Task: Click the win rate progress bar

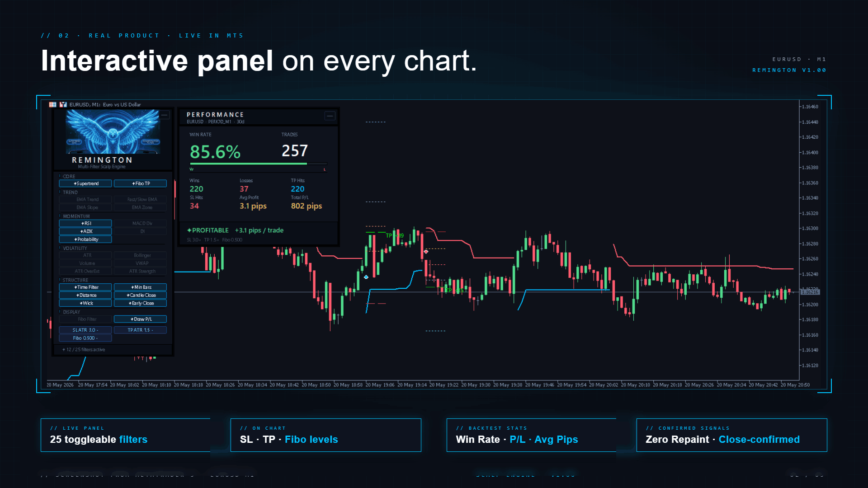Action: [258, 164]
